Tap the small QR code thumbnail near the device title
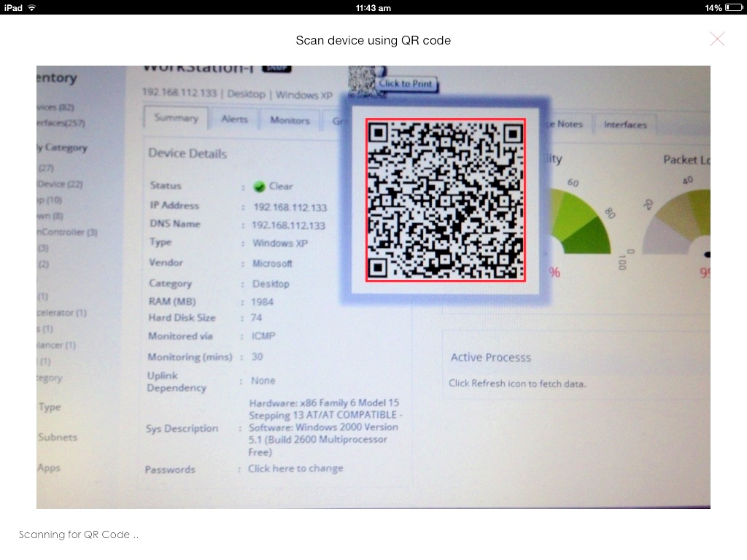 (x=364, y=81)
